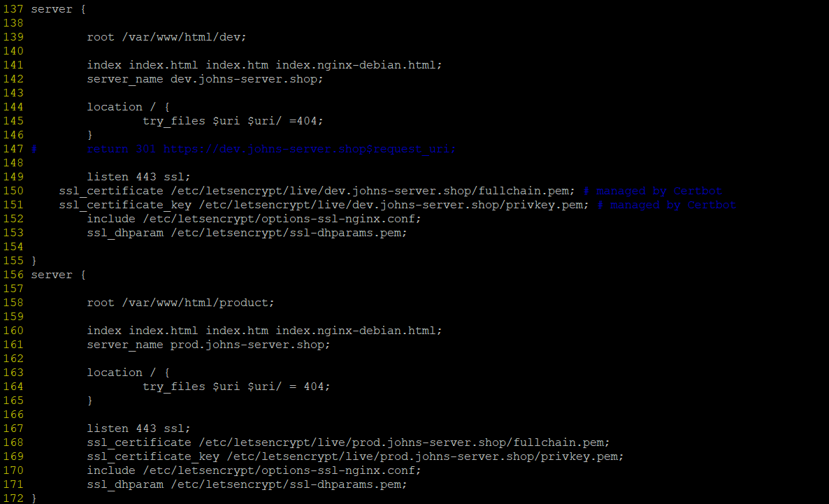
Task: Click 'managed by Certbot' comment on line 150
Action: pos(658,191)
